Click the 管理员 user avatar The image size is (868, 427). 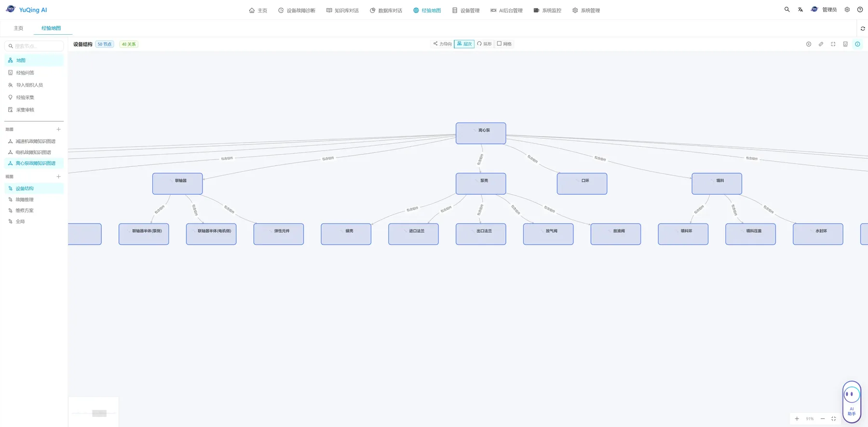tap(814, 10)
